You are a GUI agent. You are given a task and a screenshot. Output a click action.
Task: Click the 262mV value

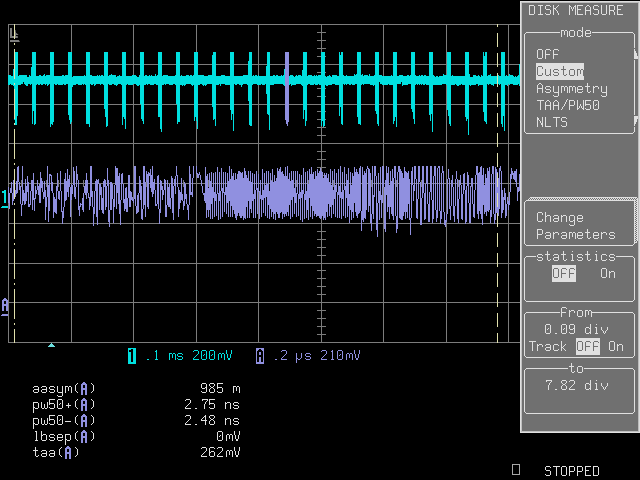220,452
